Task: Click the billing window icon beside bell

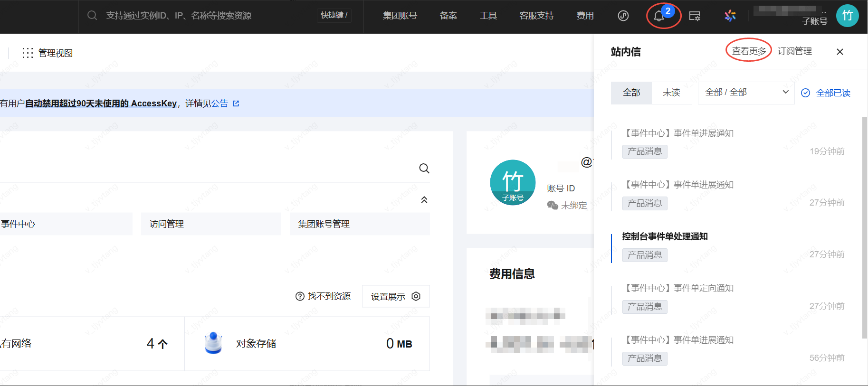Action: click(x=695, y=16)
